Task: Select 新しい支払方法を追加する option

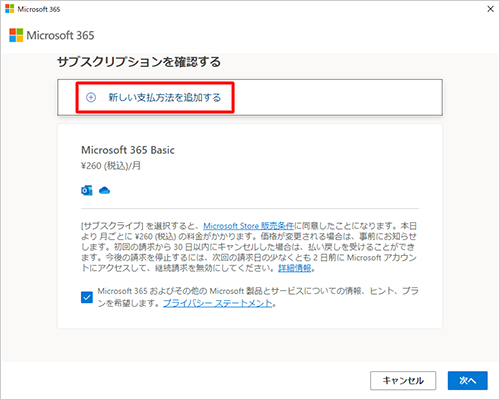Action: point(250,97)
